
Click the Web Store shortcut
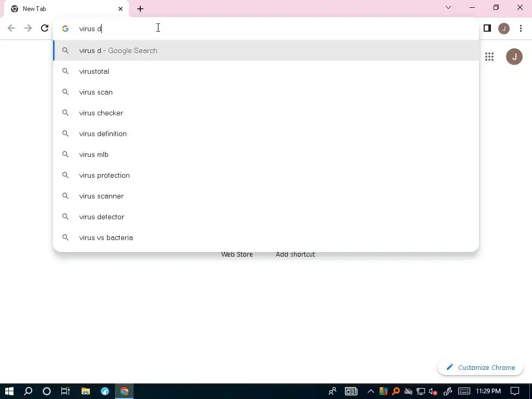click(x=237, y=255)
